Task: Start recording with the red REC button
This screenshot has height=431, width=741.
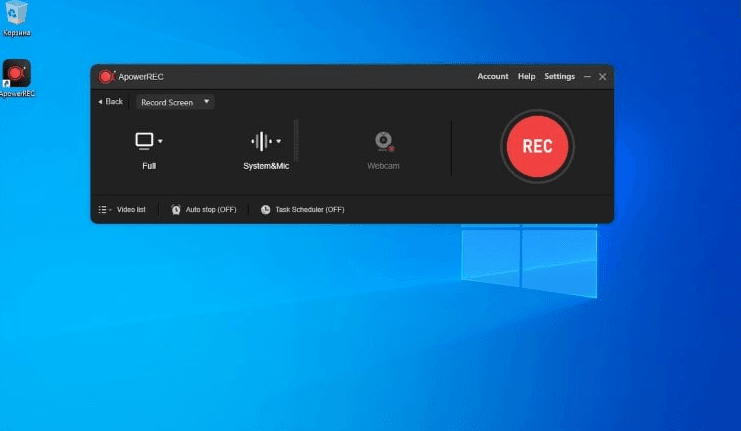Action: 537,146
